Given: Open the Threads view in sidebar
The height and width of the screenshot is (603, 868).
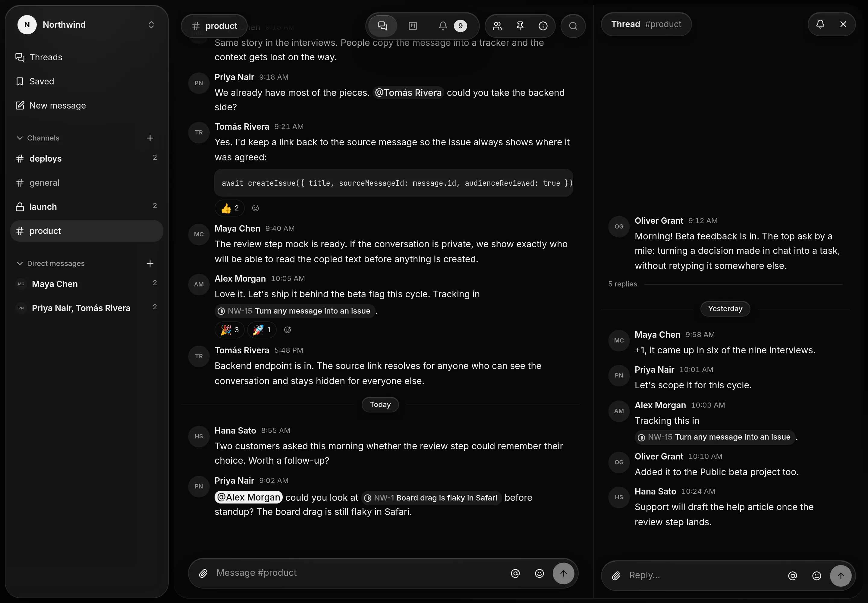Looking at the screenshot, I should pyautogui.click(x=86, y=57).
